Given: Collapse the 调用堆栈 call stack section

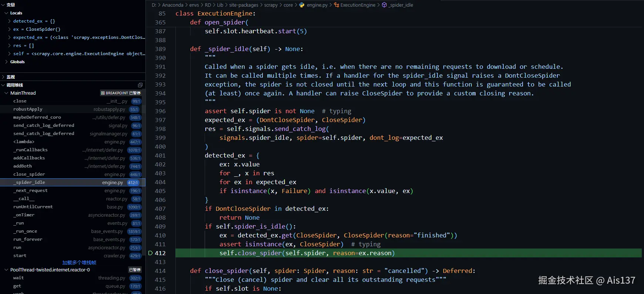Looking at the screenshot, I should [3, 85].
